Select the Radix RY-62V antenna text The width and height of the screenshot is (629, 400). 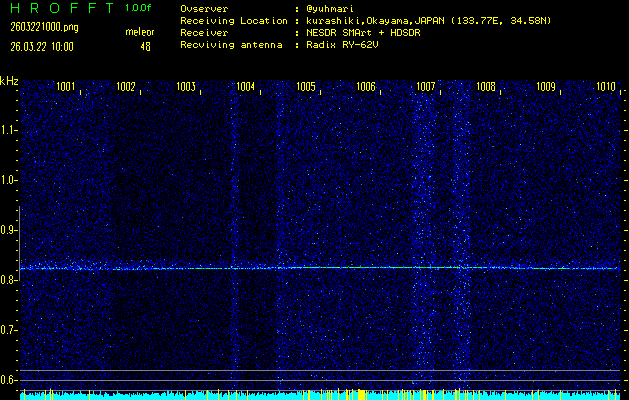point(343,44)
